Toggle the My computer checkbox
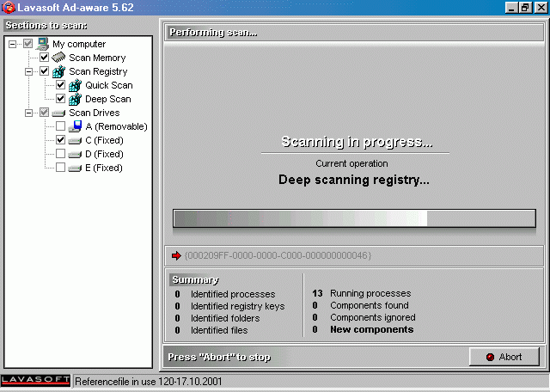 [27, 44]
